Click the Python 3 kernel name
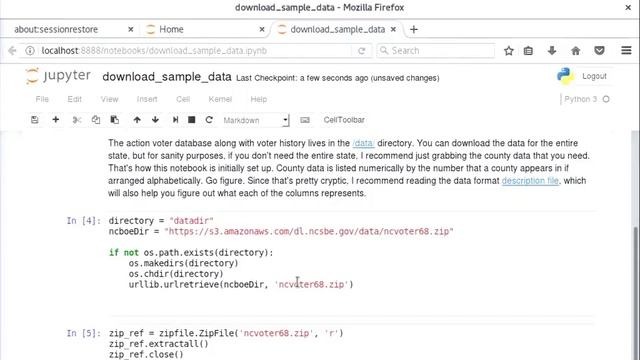Viewport: 640px width, 360px height. pyautogui.click(x=580, y=99)
